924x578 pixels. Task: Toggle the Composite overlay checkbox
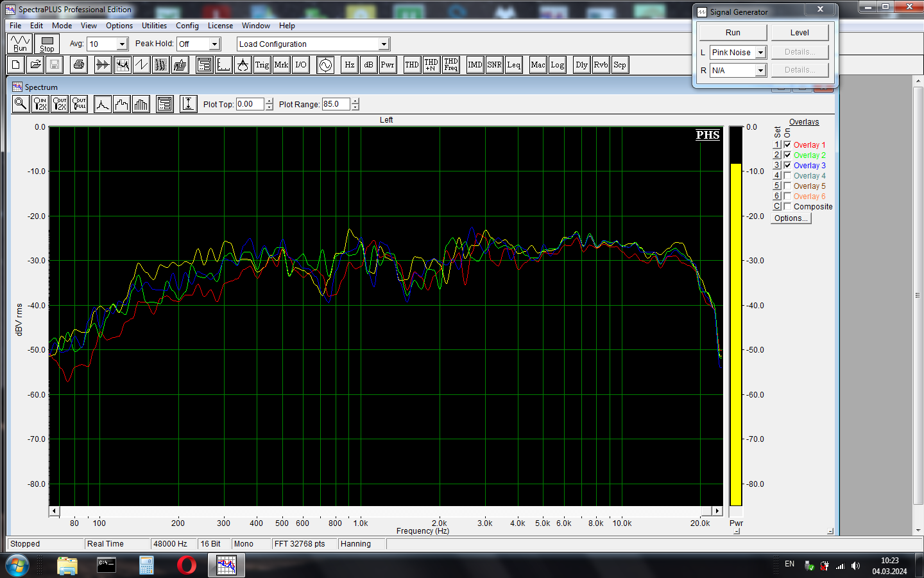pyautogui.click(x=787, y=207)
